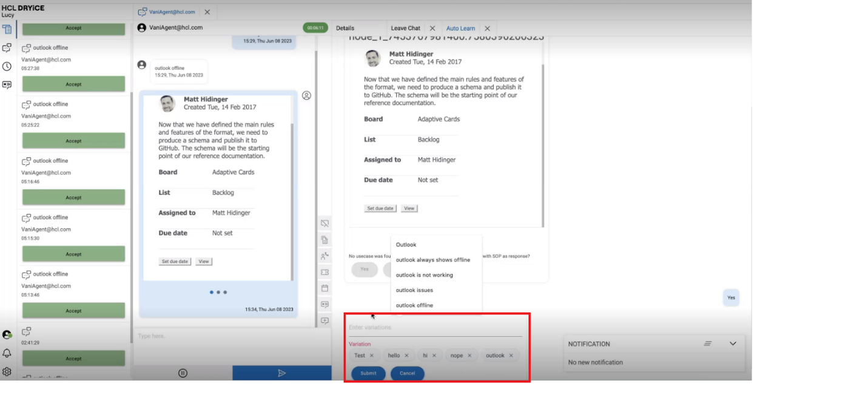
Task: Click the third carousel dot under chat card
Action: [225, 292]
